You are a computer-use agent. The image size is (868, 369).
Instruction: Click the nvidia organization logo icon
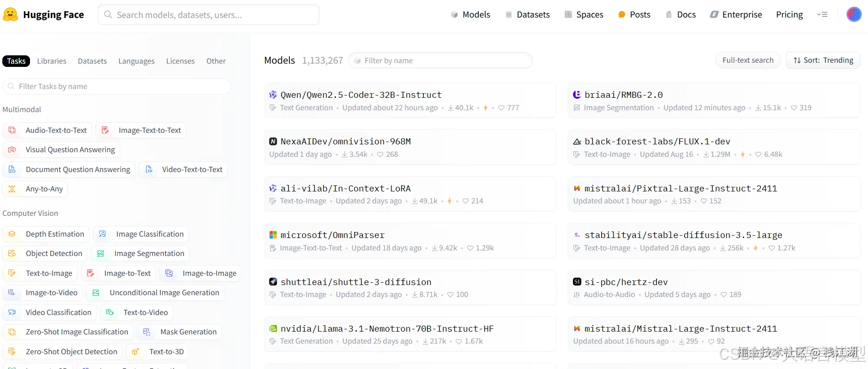coord(273,328)
